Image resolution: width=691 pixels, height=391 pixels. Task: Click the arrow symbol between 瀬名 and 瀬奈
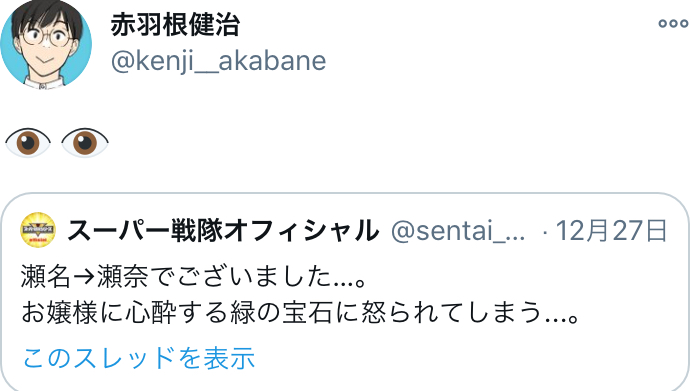[x=84, y=278]
